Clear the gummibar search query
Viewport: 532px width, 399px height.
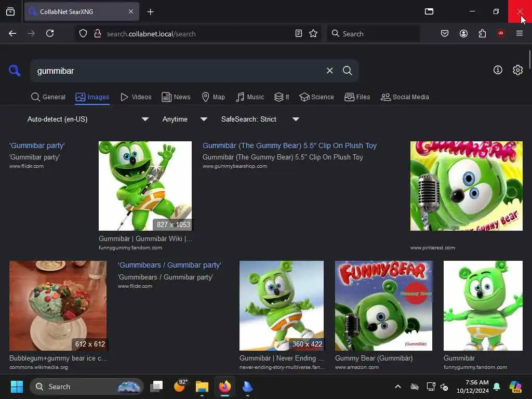[329, 71]
